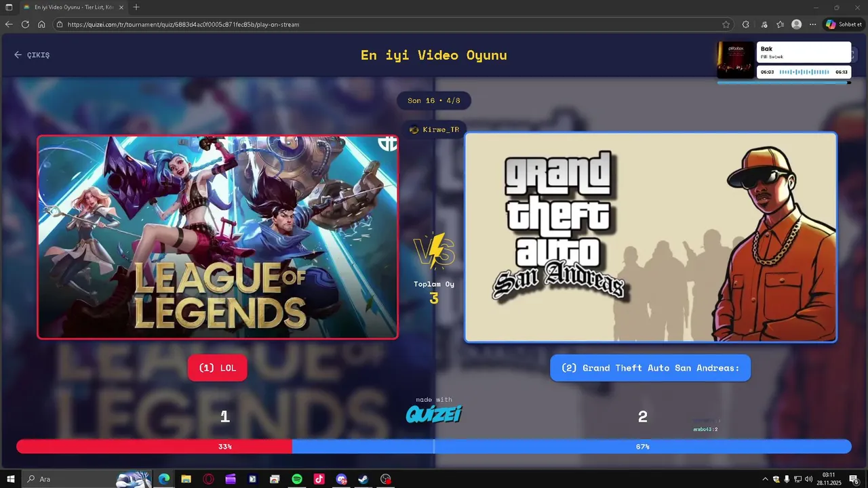
Task: Open Copilot Sohbet et button
Action: pos(844,24)
